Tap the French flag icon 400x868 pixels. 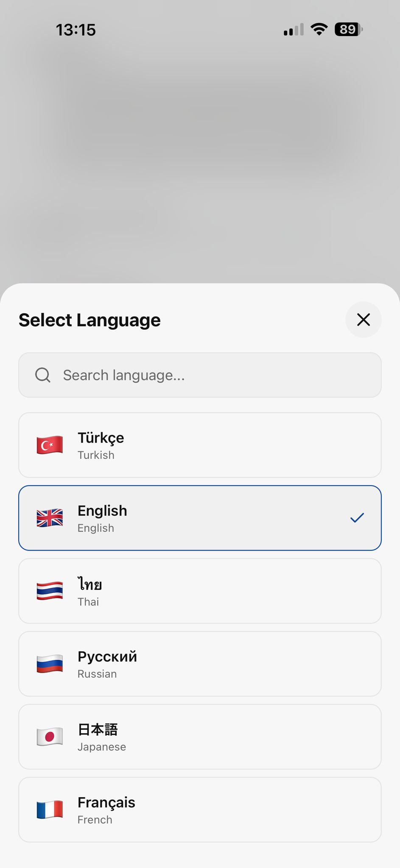coord(50,810)
